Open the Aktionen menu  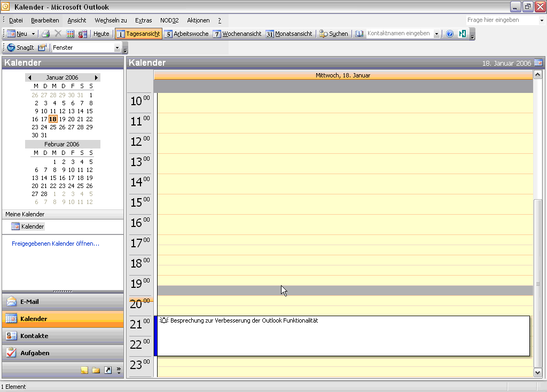(198, 20)
